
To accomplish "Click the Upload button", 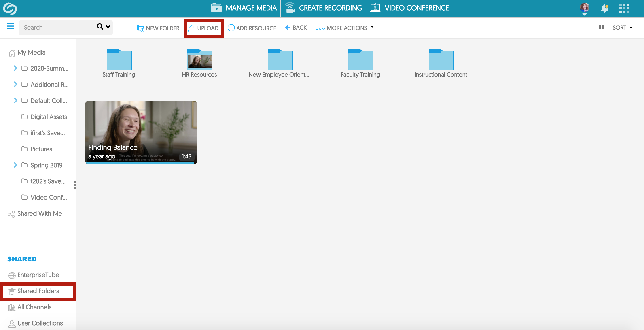I will (x=203, y=28).
